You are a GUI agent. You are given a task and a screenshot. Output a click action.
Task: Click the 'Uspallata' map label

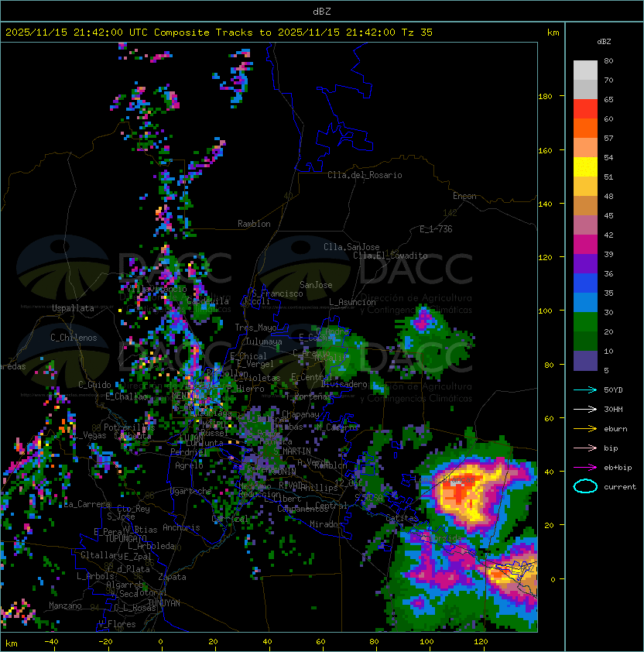point(73,308)
